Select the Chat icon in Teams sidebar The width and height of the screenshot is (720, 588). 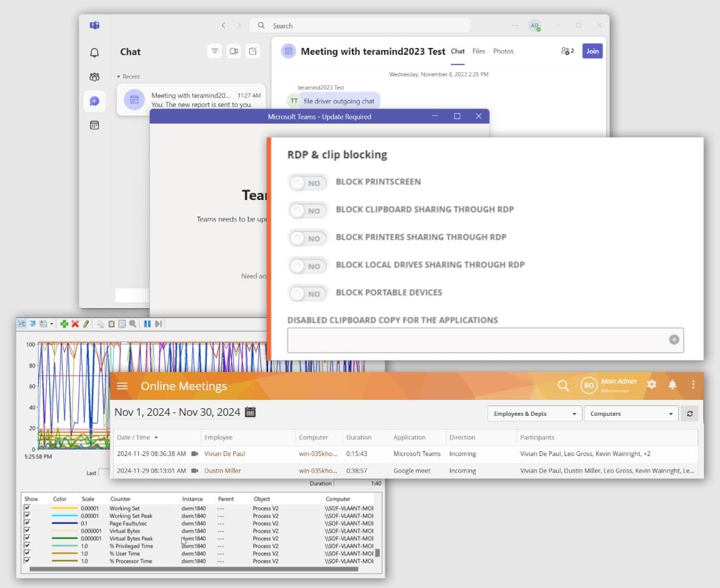click(94, 101)
